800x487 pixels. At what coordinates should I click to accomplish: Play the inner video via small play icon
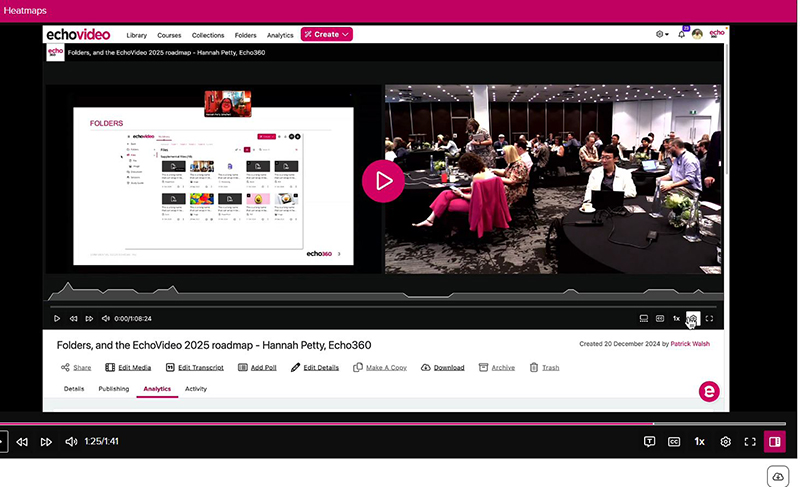pyautogui.click(x=57, y=318)
